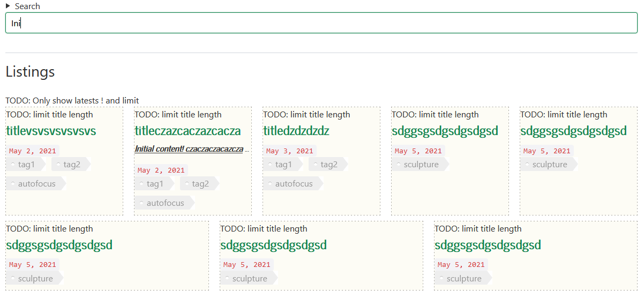The width and height of the screenshot is (644, 305).
Task: Select the "Initial content! czaczaczacazcza" description text
Action: [189, 149]
